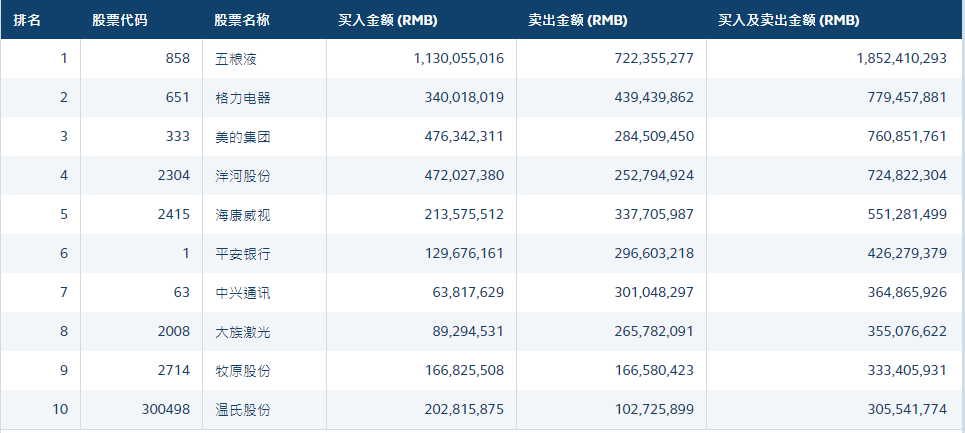
Task: Select 温氏股份 stock name
Action: tap(242, 410)
